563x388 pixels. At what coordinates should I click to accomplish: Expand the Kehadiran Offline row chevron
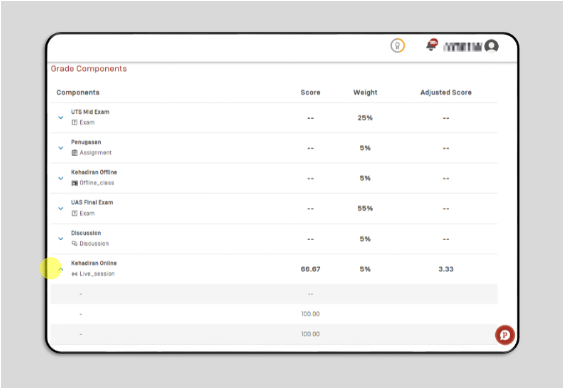click(61, 178)
